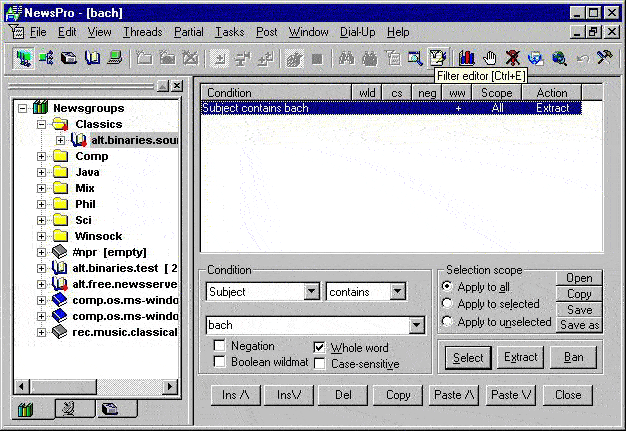
Task: Enable the Negation checkbox
Action: [x=220, y=346]
